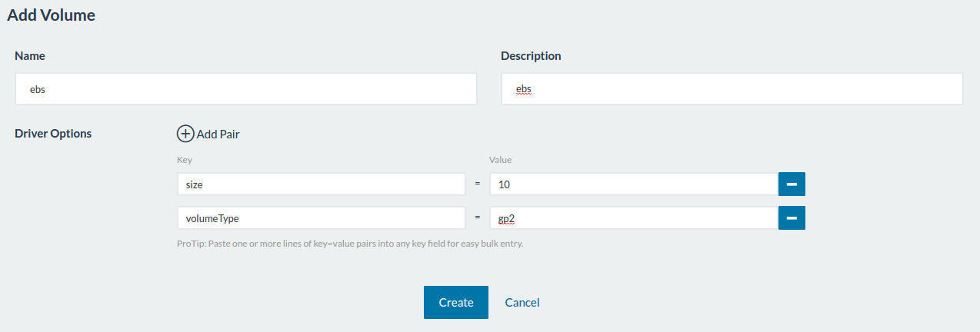The width and height of the screenshot is (980, 332).
Task: Click the Name field label
Action: click(x=30, y=56)
